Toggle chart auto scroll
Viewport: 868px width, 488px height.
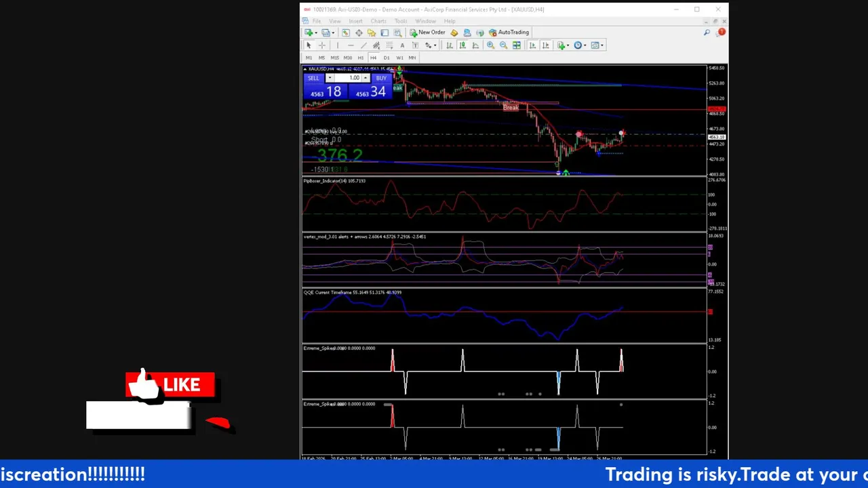click(x=532, y=45)
